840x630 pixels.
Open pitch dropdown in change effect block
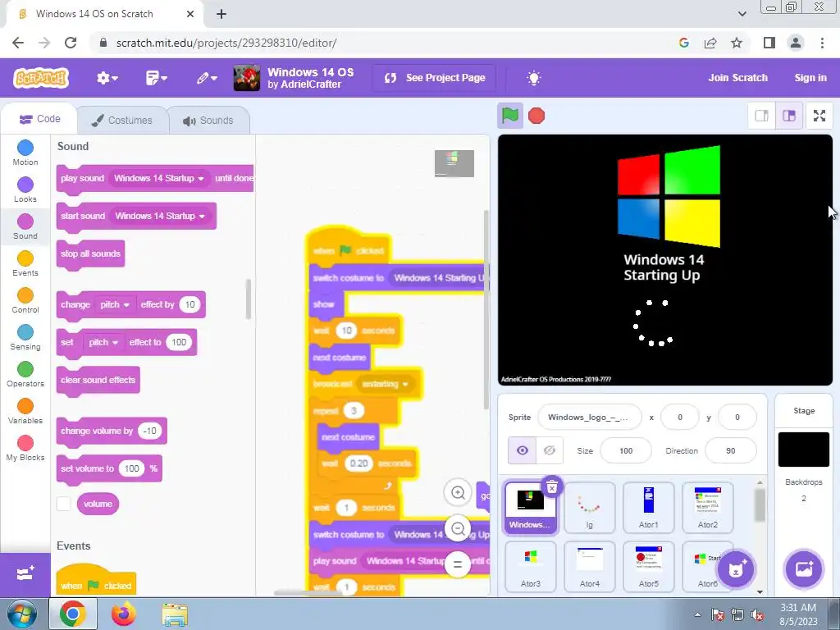(115, 305)
